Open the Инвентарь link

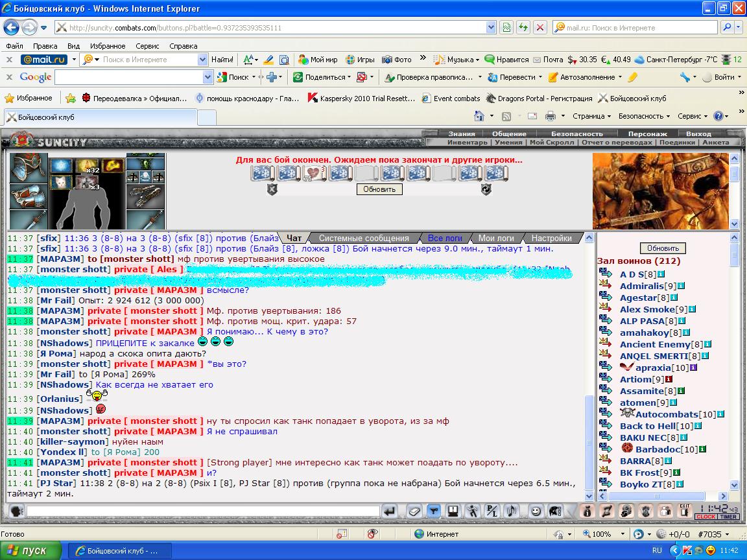[468, 143]
